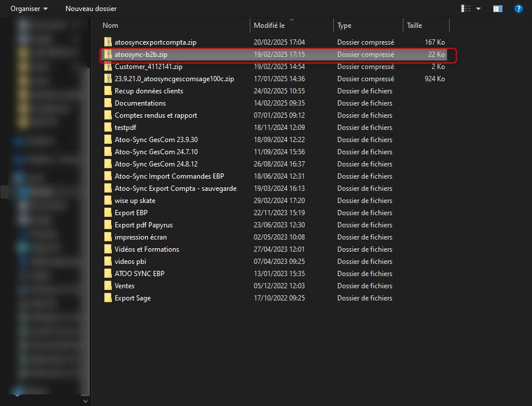The height and width of the screenshot is (406, 532).
Task: Select the 23.9.21.0_atoosyncgescomsage100c.zip archive icon
Action: pos(108,79)
